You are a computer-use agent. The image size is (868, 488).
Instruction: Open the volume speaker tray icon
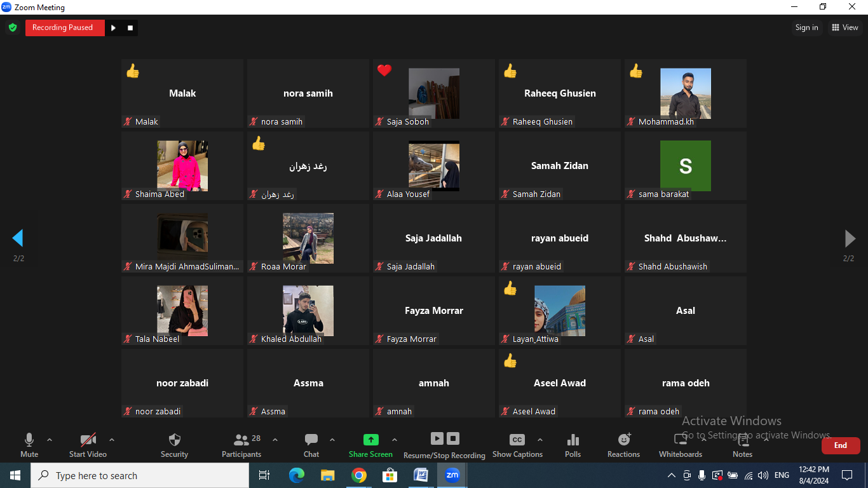coord(763,475)
